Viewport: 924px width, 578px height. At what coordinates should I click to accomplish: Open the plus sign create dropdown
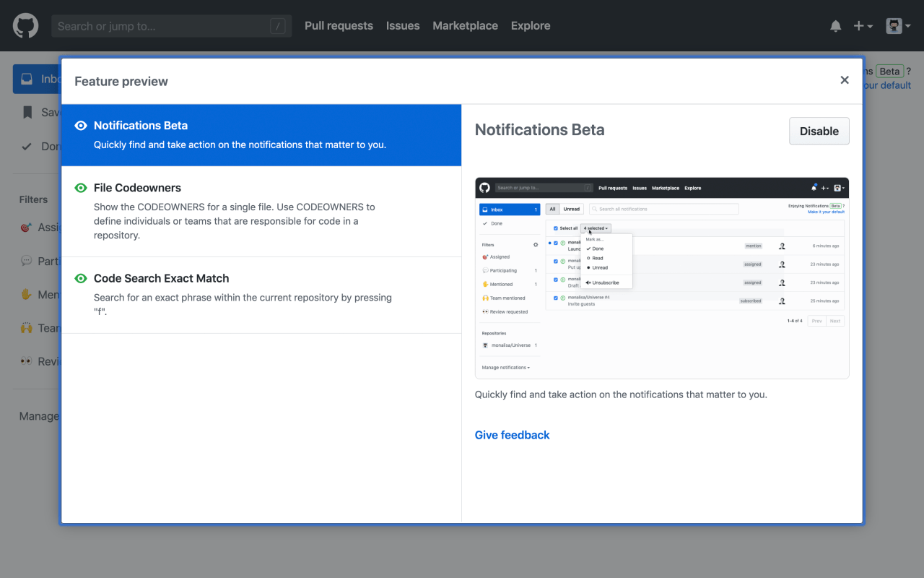pyautogui.click(x=858, y=25)
